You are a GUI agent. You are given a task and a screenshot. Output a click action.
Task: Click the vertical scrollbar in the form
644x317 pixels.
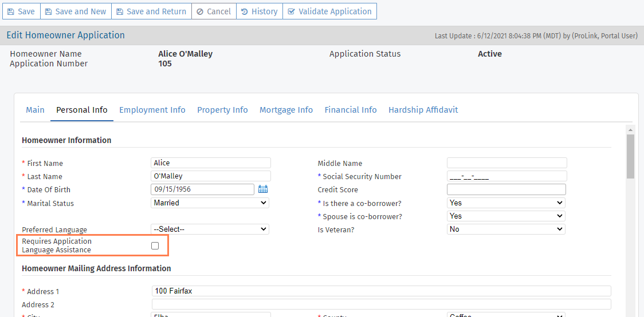coord(630,156)
